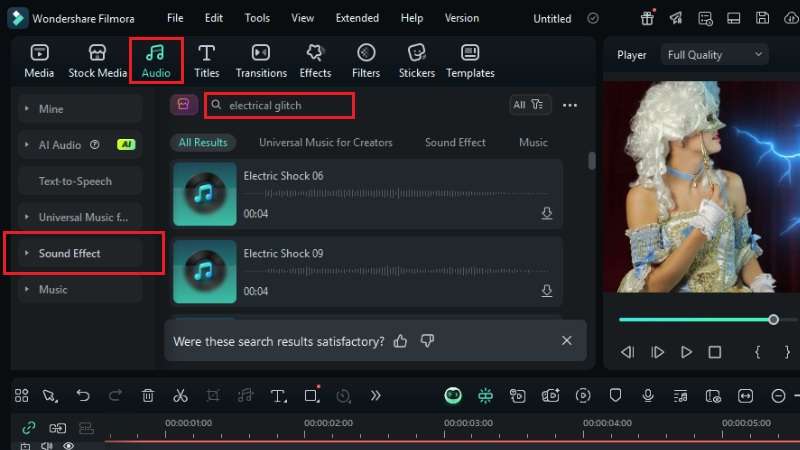The width and height of the screenshot is (800, 450).
Task: Select Text-to-Speech in sidebar
Action: click(80, 181)
